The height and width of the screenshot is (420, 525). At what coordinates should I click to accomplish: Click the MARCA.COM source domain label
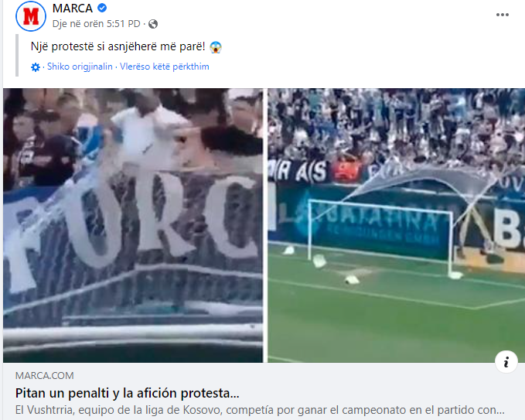pyautogui.click(x=45, y=376)
